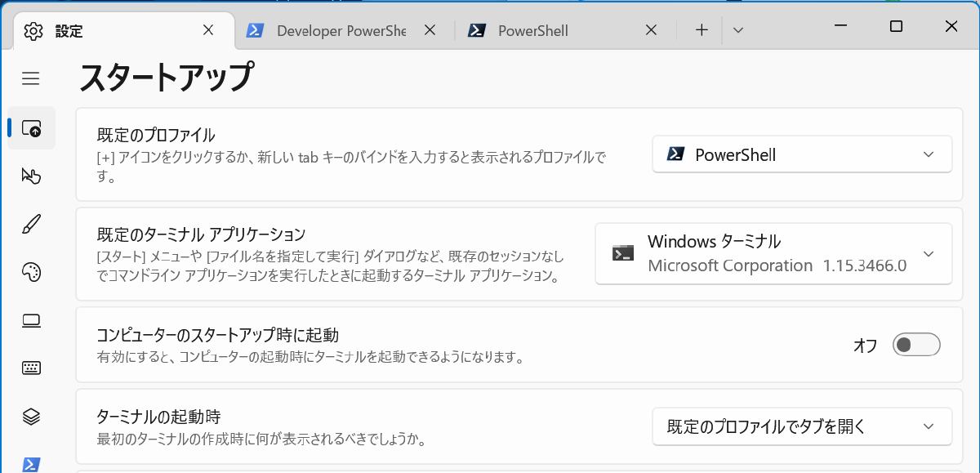Open the Color schemes palette icon
The height and width of the screenshot is (473, 980).
point(31,272)
